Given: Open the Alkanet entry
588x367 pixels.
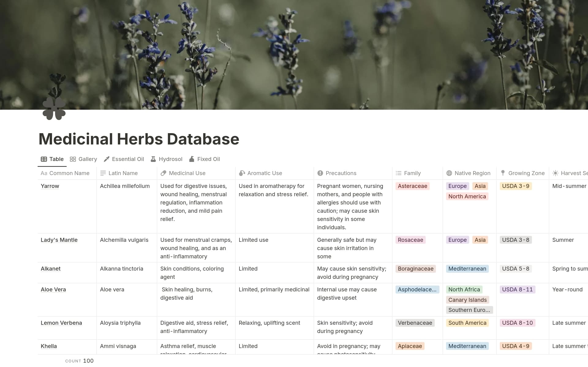Looking at the screenshot, I should [51, 269].
